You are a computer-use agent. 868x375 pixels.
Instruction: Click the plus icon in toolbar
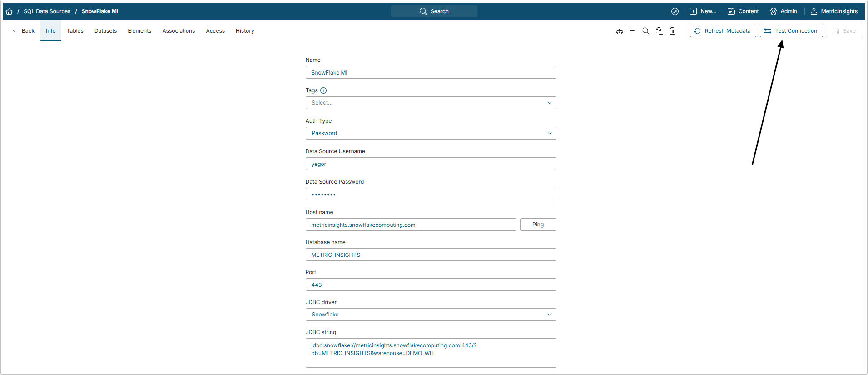pos(632,31)
